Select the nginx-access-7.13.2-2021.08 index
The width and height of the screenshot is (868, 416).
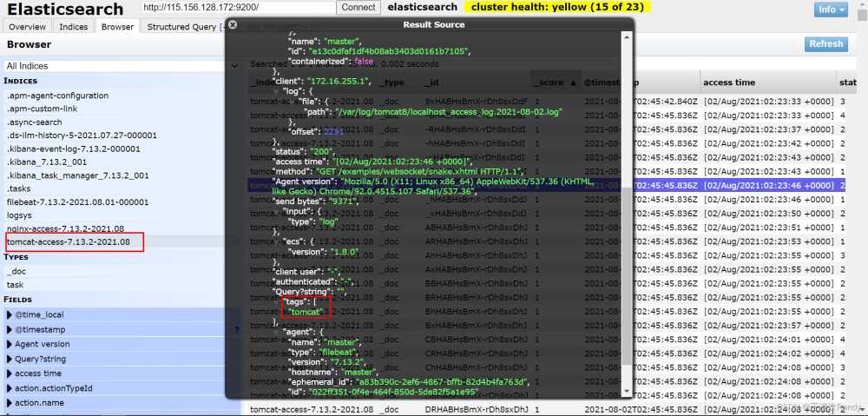coord(65,228)
